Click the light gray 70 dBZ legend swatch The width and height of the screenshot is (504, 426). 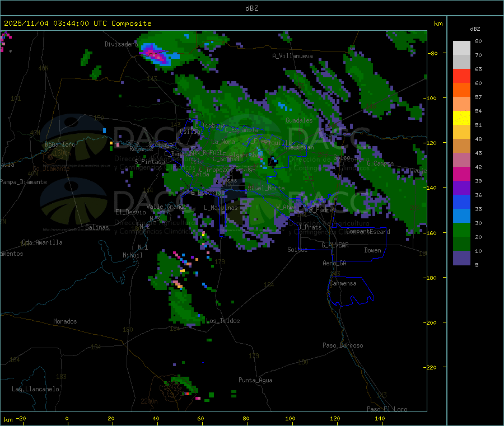pos(461,62)
